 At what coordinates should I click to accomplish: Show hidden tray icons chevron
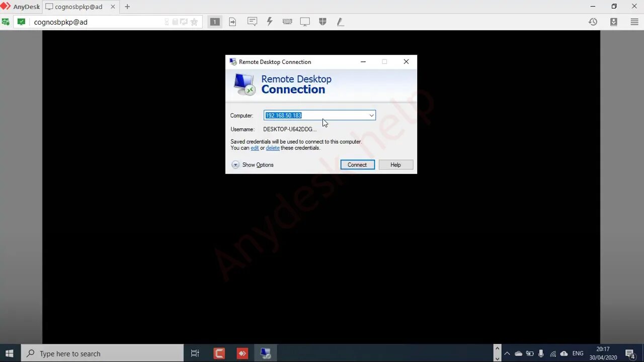tap(507, 353)
